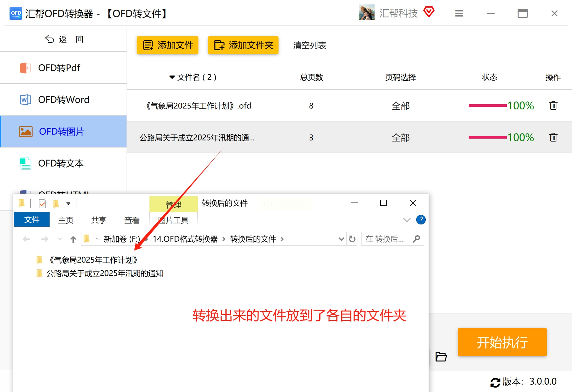
Task: Select OFD转Word in the sidebar
Action: 64,100
